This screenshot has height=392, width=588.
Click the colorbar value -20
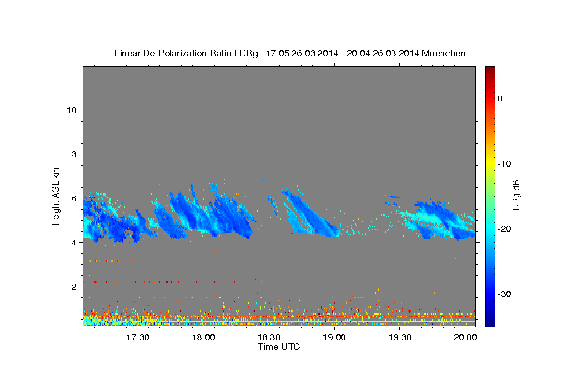click(x=504, y=229)
